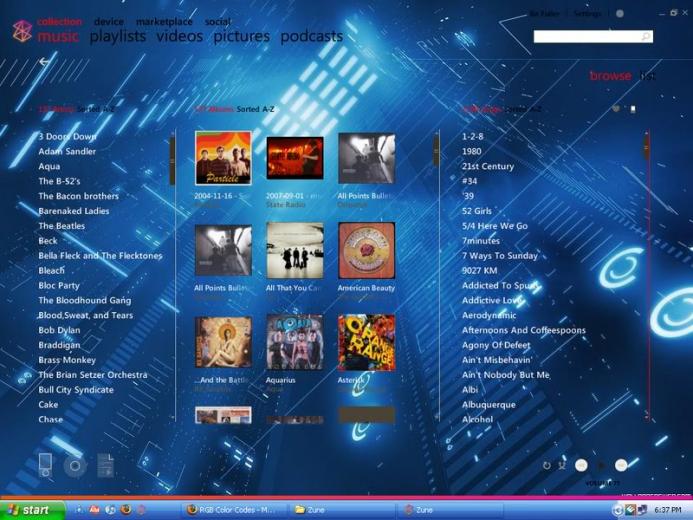This screenshot has height=520, width=693.
Task: Start playback with the play button
Action: (601, 465)
